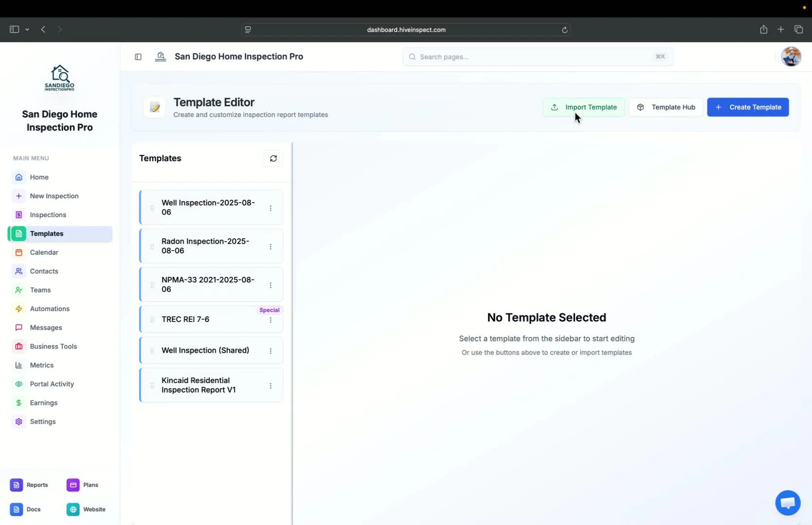Image resolution: width=812 pixels, height=525 pixels.
Task: Click Create Template button
Action: point(748,107)
